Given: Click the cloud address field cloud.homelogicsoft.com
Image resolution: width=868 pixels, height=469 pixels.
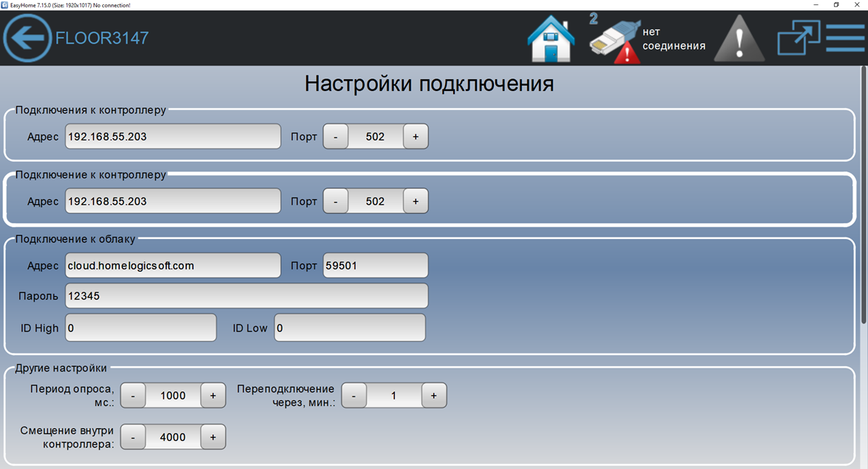Looking at the screenshot, I should (x=173, y=266).
